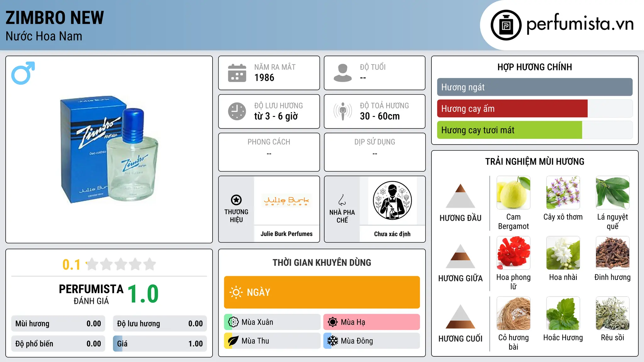The height and width of the screenshot is (362, 644).
Task: Click the star badge brand icon
Action: (x=236, y=200)
